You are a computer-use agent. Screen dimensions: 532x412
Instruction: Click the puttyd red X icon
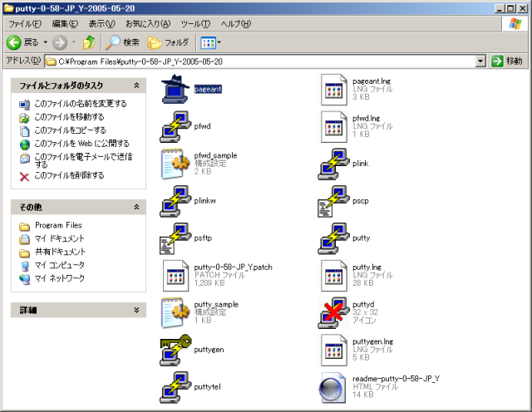[336, 312]
